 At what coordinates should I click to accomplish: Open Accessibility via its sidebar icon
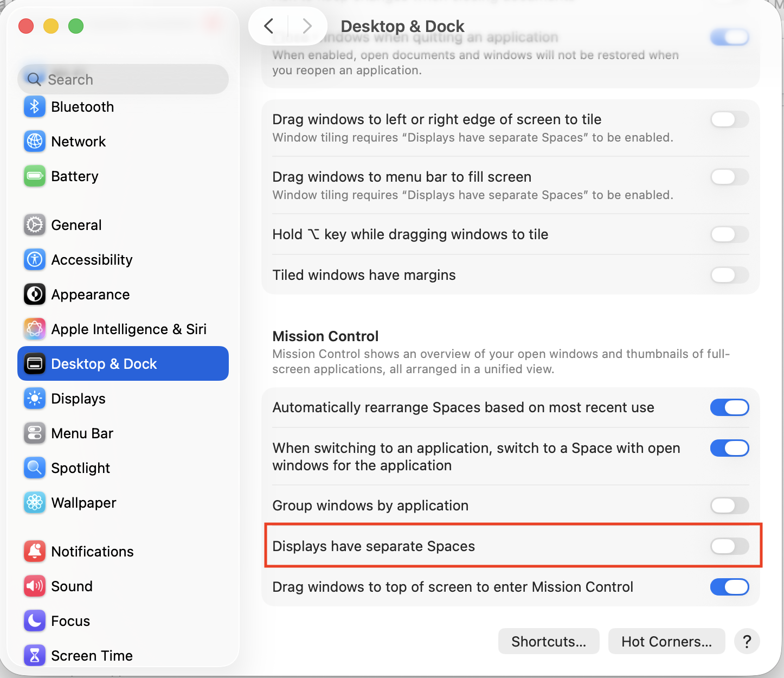pyautogui.click(x=35, y=260)
